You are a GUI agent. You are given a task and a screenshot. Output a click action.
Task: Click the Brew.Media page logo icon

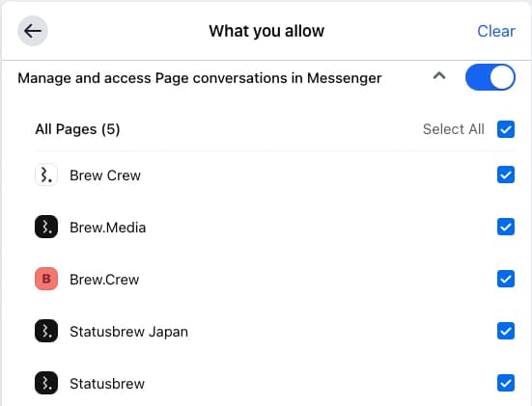(x=46, y=227)
